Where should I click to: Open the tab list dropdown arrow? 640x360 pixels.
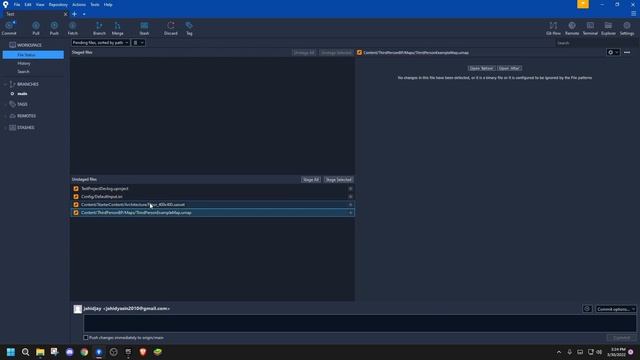click(x=84, y=14)
